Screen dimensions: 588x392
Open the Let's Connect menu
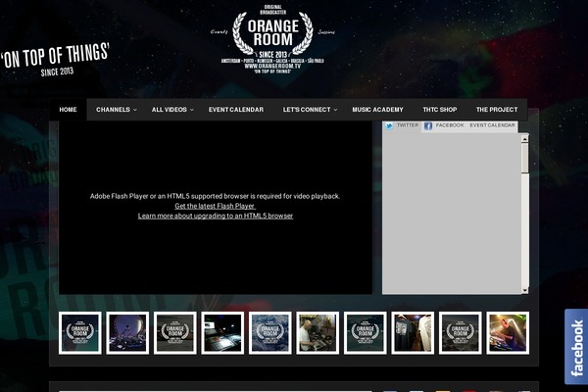307,110
